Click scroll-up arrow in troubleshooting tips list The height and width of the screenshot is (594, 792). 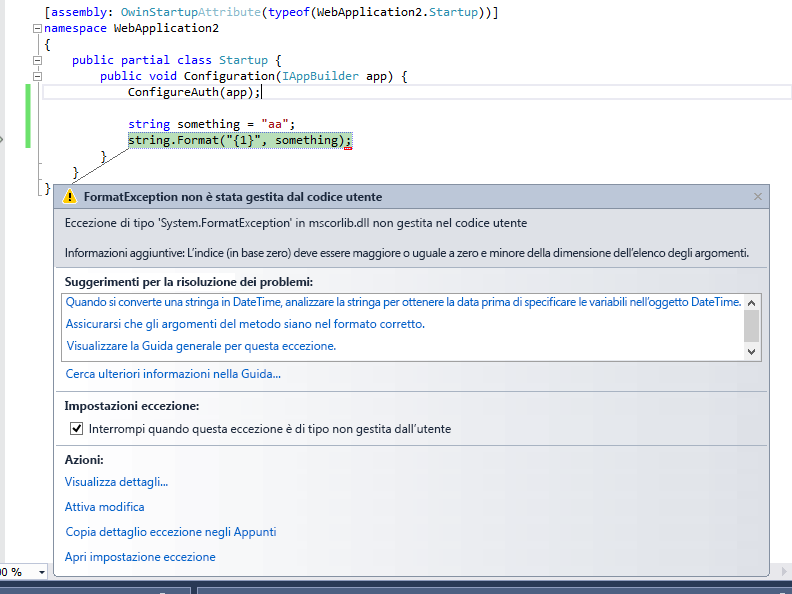click(x=751, y=301)
